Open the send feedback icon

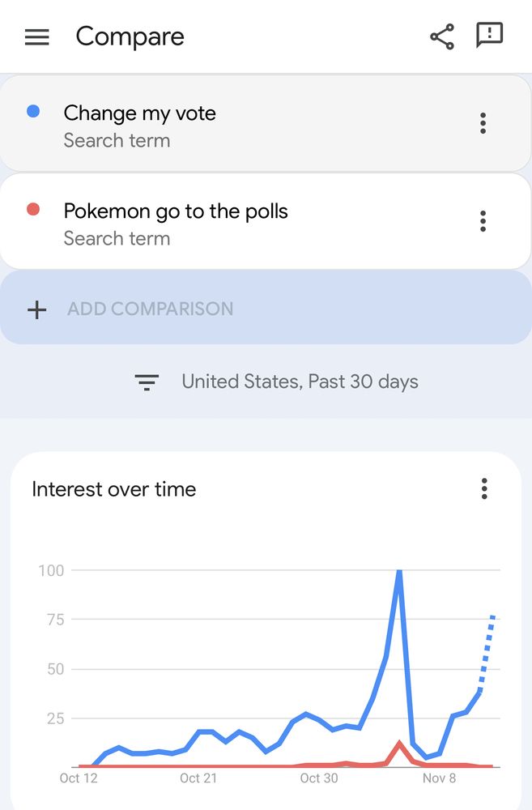coord(489,35)
